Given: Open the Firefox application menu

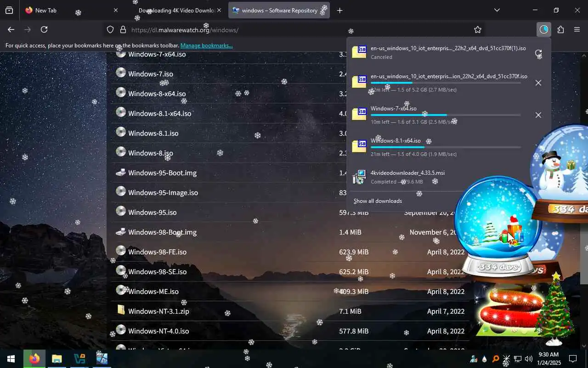Looking at the screenshot, I should [577, 29].
